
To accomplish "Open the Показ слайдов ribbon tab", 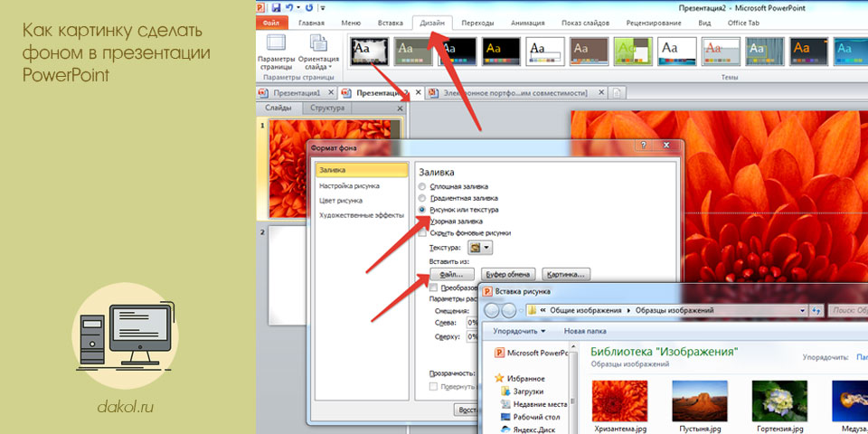I will (x=585, y=24).
